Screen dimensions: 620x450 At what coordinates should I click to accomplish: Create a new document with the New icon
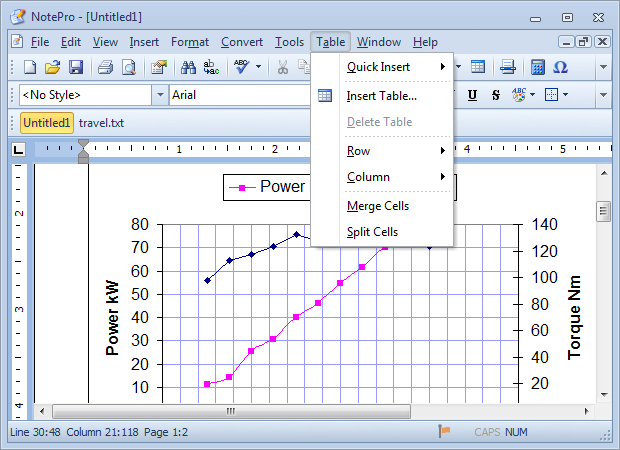30,67
